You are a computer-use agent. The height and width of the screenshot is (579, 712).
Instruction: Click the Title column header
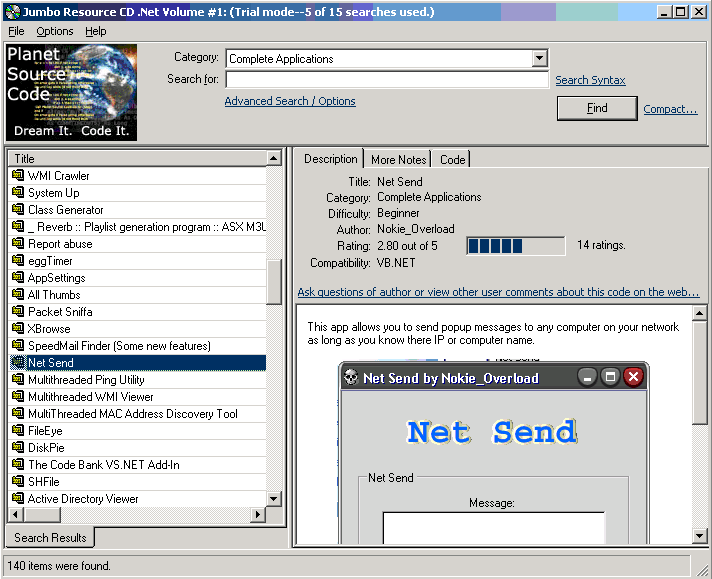pyautogui.click(x=137, y=158)
